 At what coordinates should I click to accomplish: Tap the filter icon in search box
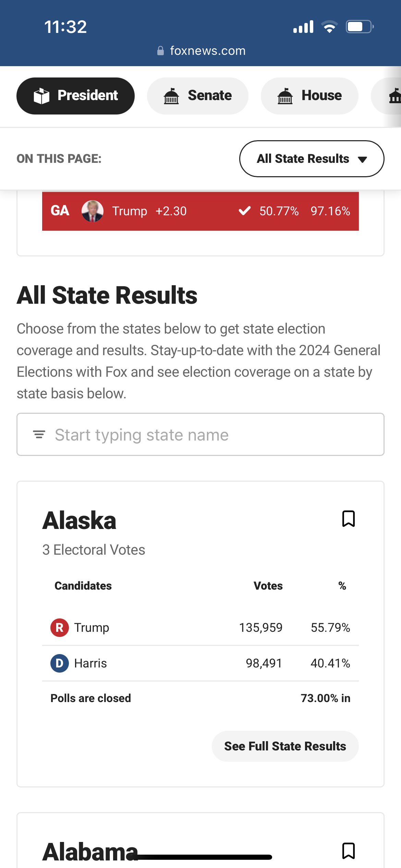pos(39,435)
